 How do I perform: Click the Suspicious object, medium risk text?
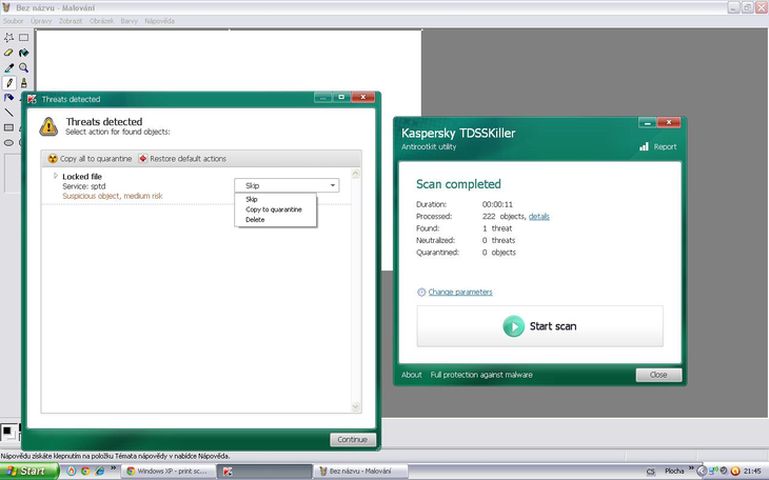[112, 196]
